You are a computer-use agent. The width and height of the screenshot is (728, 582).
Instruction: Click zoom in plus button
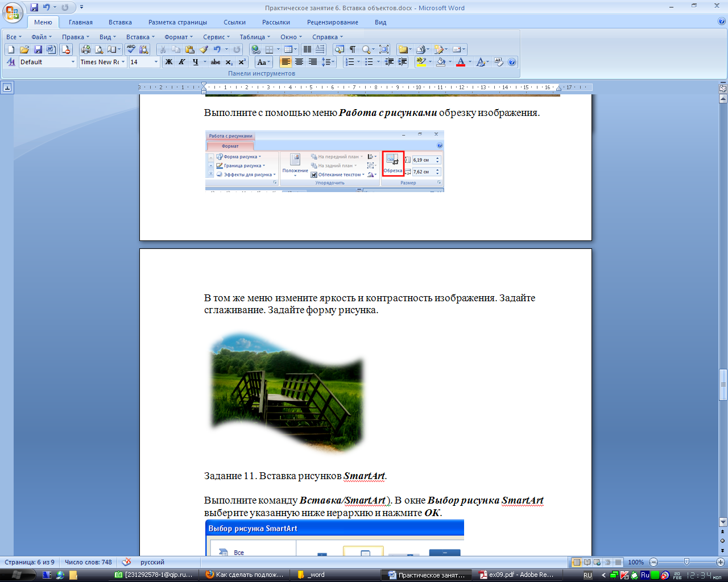pyautogui.click(x=721, y=562)
